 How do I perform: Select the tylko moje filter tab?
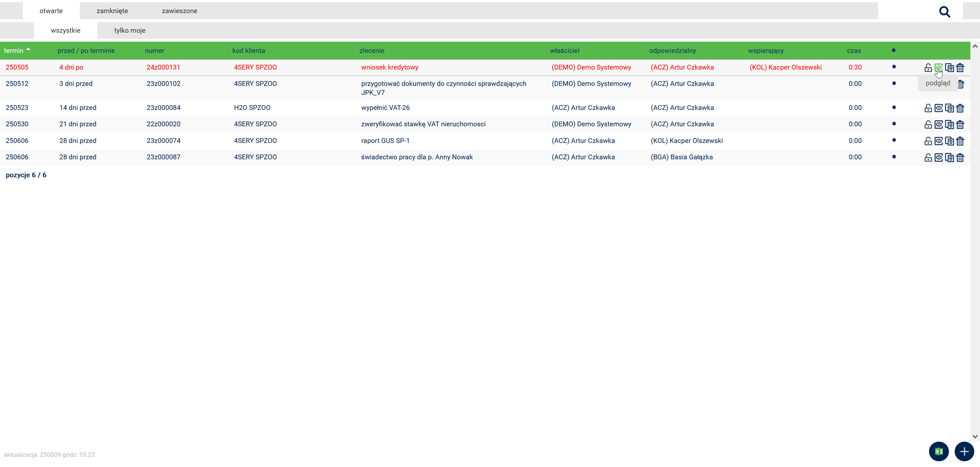[x=130, y=30]
